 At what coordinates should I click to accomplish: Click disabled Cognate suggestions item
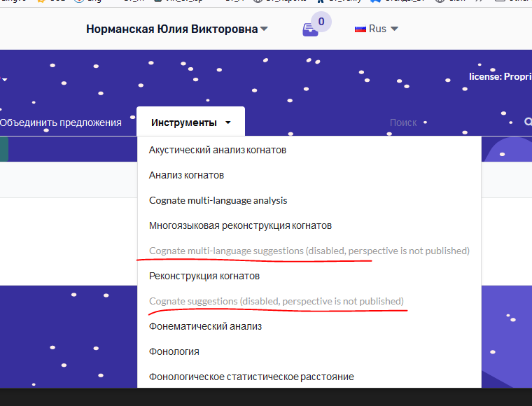coord(276,301)
